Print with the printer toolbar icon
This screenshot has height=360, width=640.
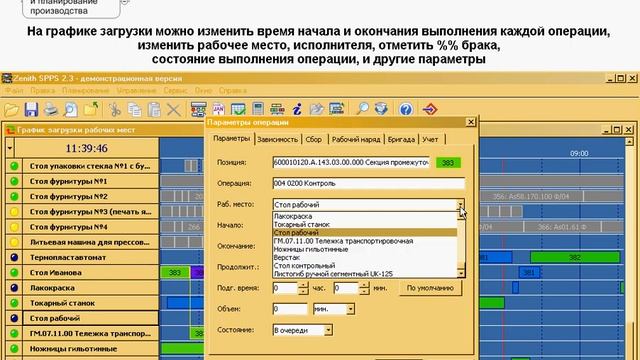[51, 109]
